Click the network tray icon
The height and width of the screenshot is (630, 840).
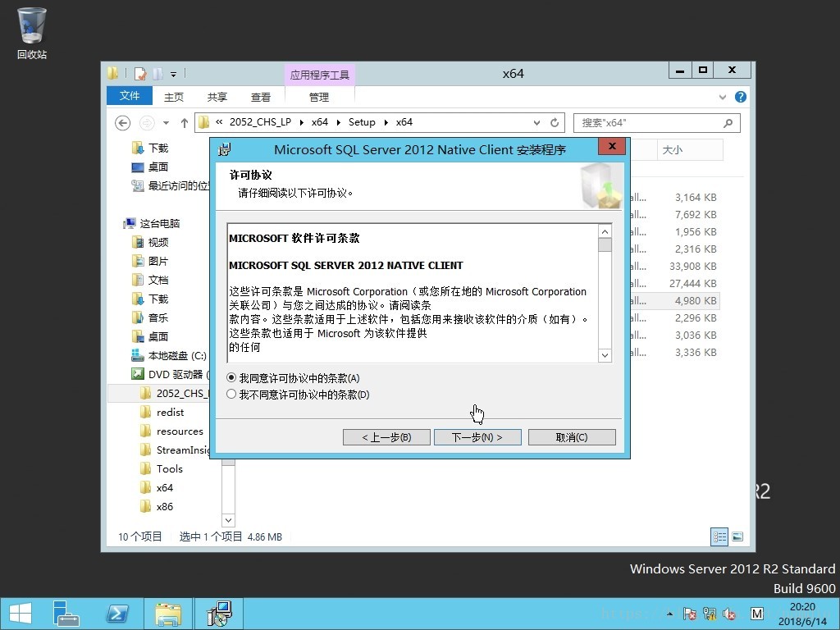pyautogui.click(x=710, y=614)
